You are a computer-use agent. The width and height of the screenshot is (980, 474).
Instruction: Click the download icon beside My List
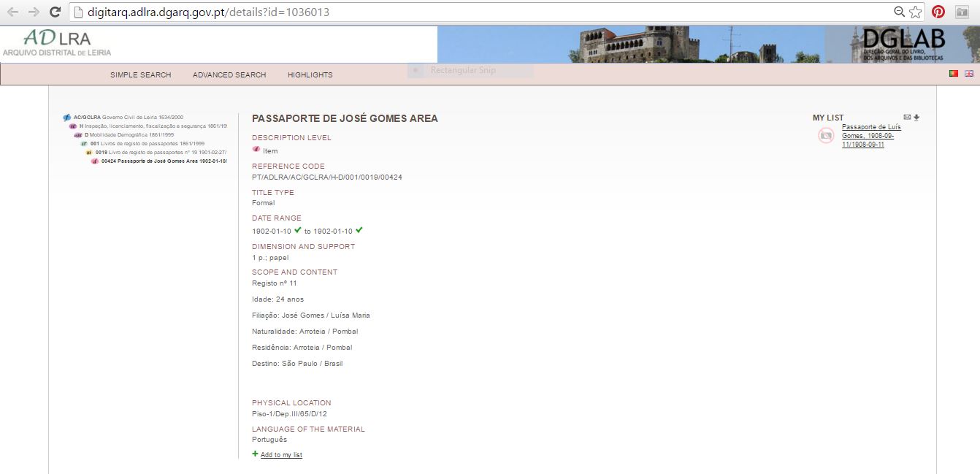[916, 118]
